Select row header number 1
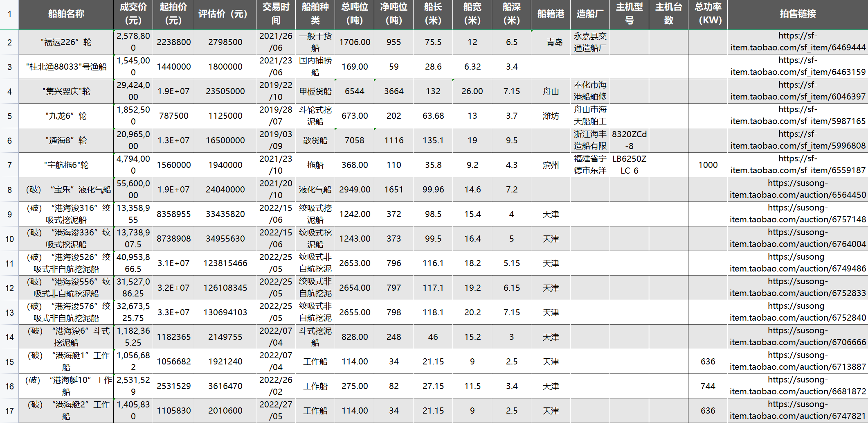868x423 pixels. (x=9, y=14)
